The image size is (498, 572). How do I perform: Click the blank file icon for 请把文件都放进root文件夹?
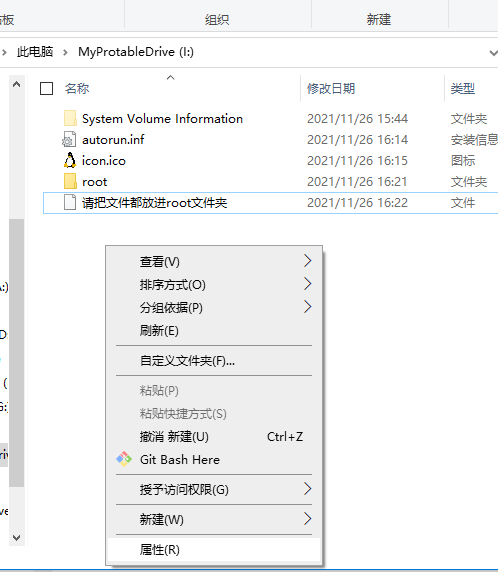pos(70,202)
